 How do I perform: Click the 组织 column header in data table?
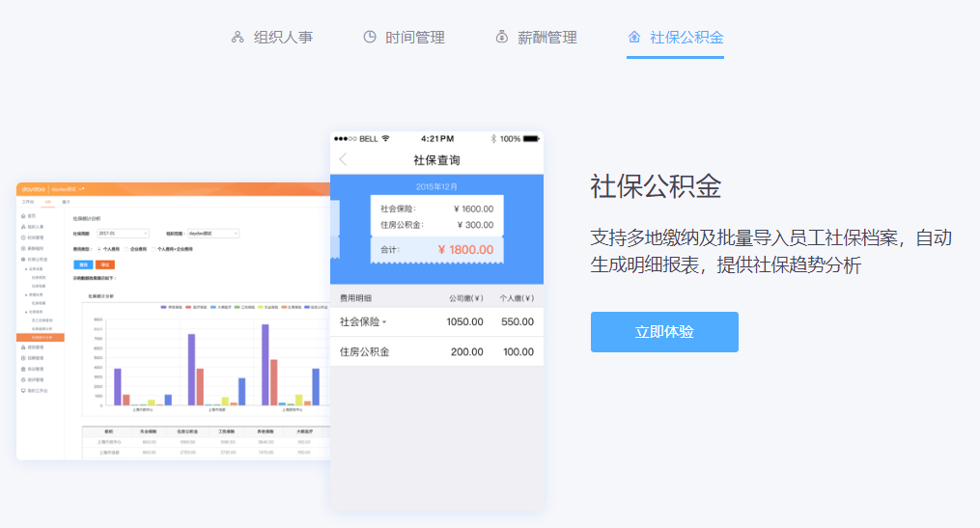(x=109, y=431)
